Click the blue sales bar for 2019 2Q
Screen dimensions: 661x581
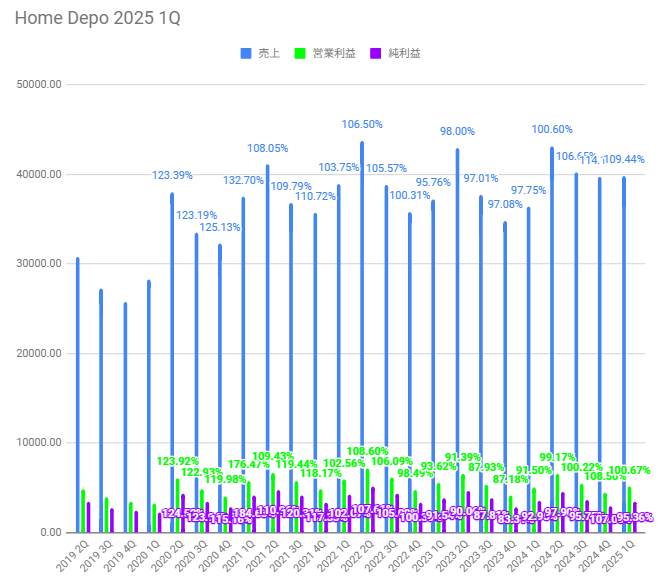(x=78, y=395)
